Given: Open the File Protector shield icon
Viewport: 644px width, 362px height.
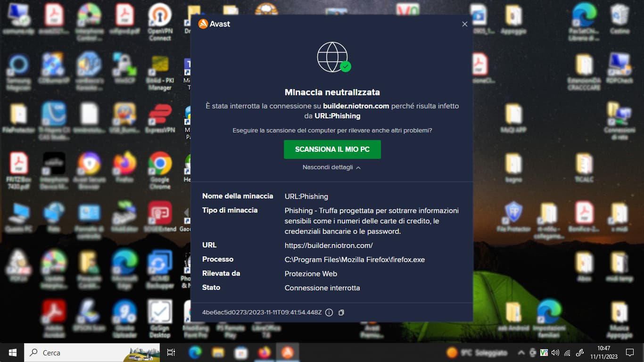Looking at the screenshot, I should point(513,217).
